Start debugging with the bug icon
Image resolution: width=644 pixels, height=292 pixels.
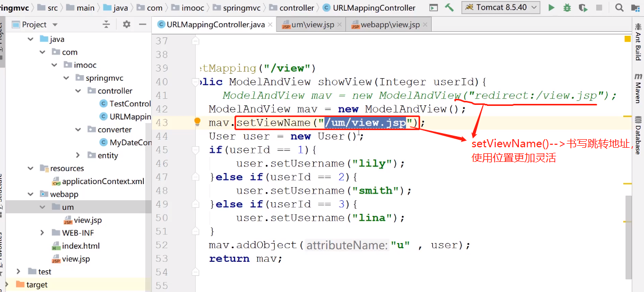pyautogui.click(x=567, y=8)
